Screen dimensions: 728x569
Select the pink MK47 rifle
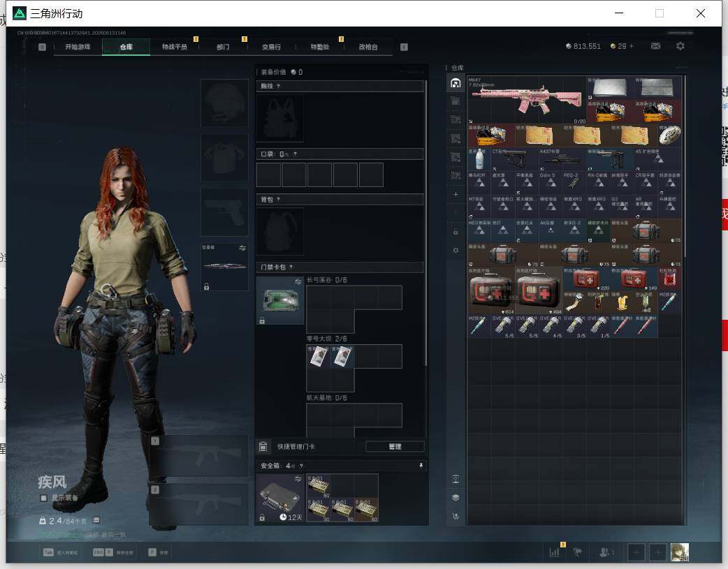tap(527, 100)
